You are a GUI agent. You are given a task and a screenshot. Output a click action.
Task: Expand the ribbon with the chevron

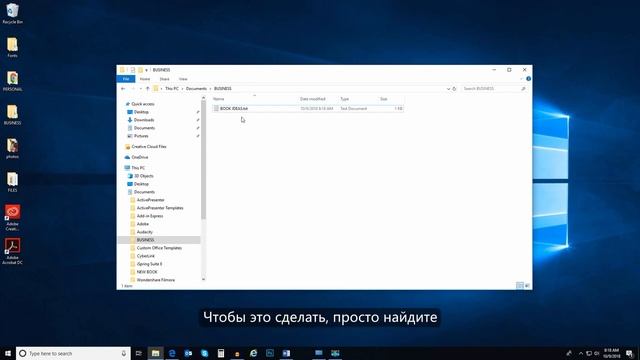click(521, 79)
